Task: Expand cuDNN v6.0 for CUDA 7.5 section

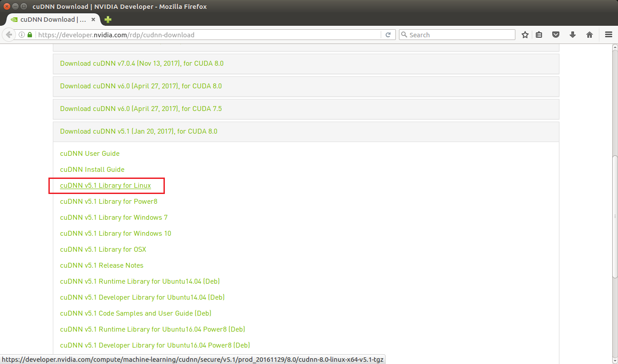Action: pos(141,109)
